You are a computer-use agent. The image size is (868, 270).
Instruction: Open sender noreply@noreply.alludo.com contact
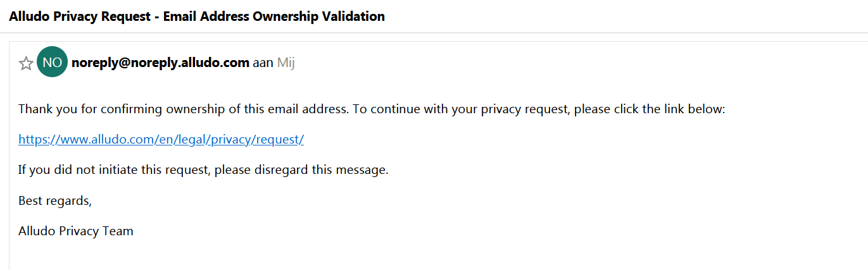coord(161,63)
